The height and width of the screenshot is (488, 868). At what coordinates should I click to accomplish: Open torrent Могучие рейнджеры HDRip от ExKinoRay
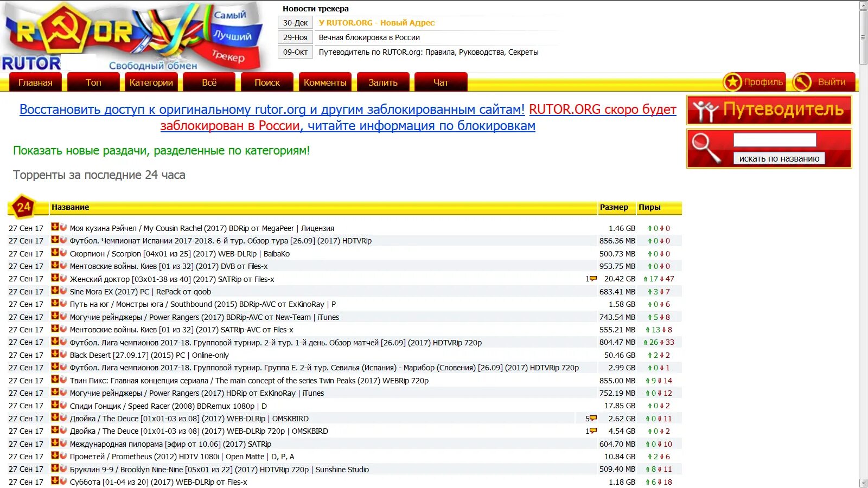(x=197, y=393)
